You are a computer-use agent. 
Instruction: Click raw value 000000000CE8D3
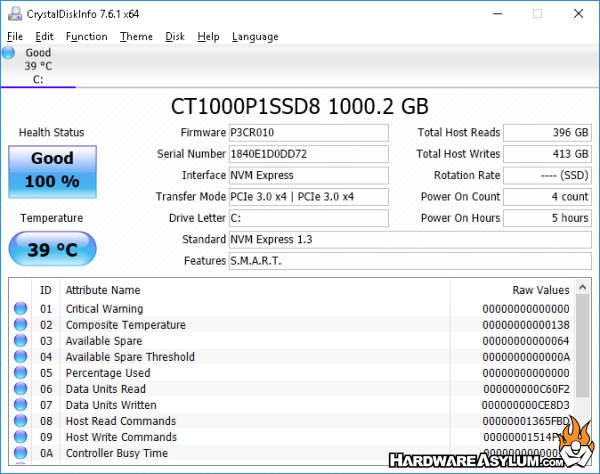coord(526,405)
